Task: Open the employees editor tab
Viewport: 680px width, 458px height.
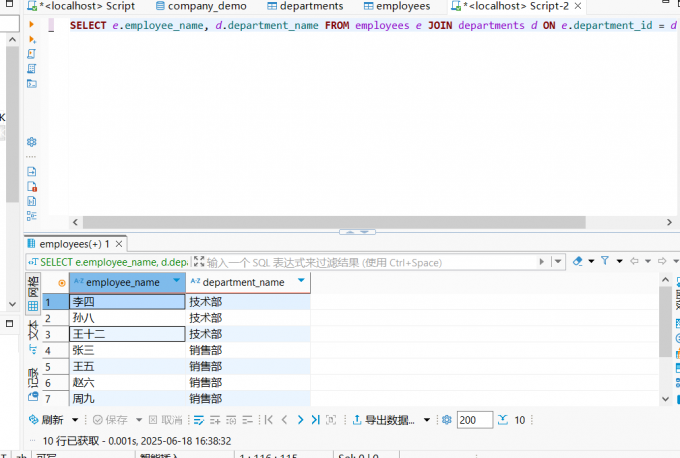Action: (x=397, y=6)
